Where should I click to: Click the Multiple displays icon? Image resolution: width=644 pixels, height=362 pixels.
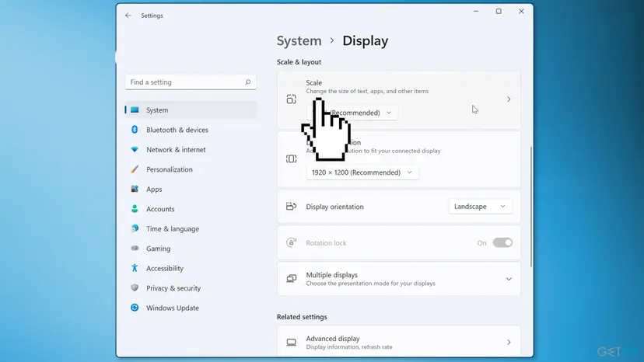[291, 279]
